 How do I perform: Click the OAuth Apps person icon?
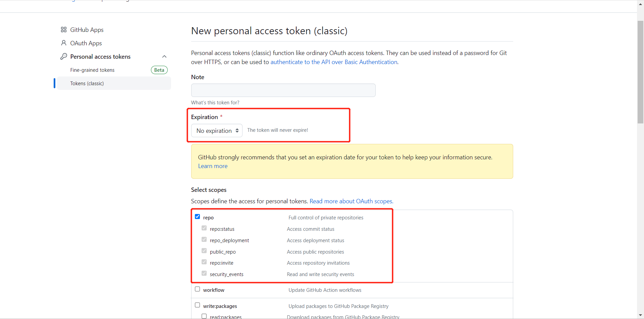click(64, 43)
